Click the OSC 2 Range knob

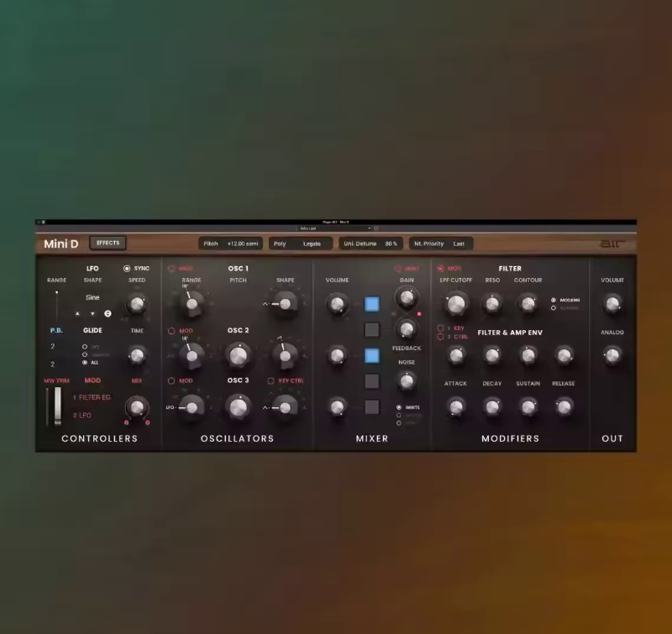192,355
